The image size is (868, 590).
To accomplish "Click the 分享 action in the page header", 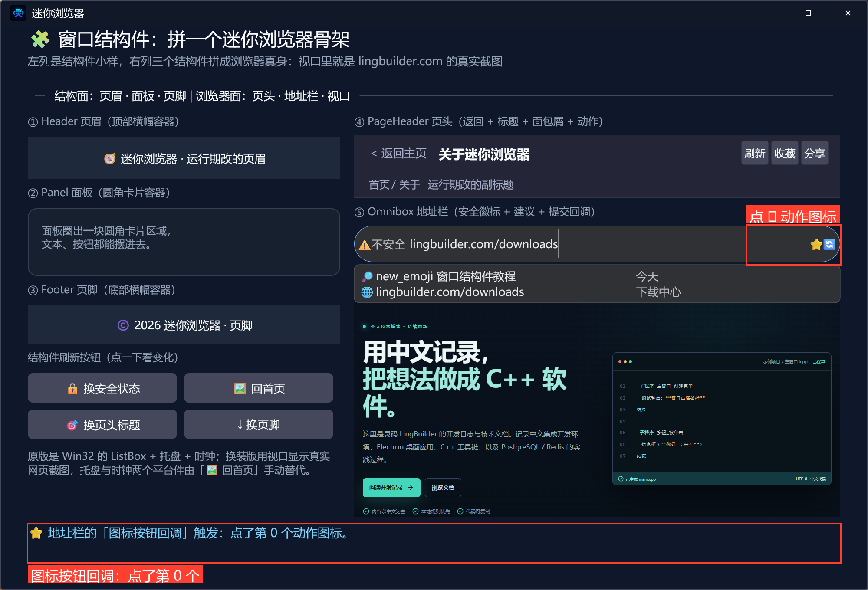I will coord(815,153).
